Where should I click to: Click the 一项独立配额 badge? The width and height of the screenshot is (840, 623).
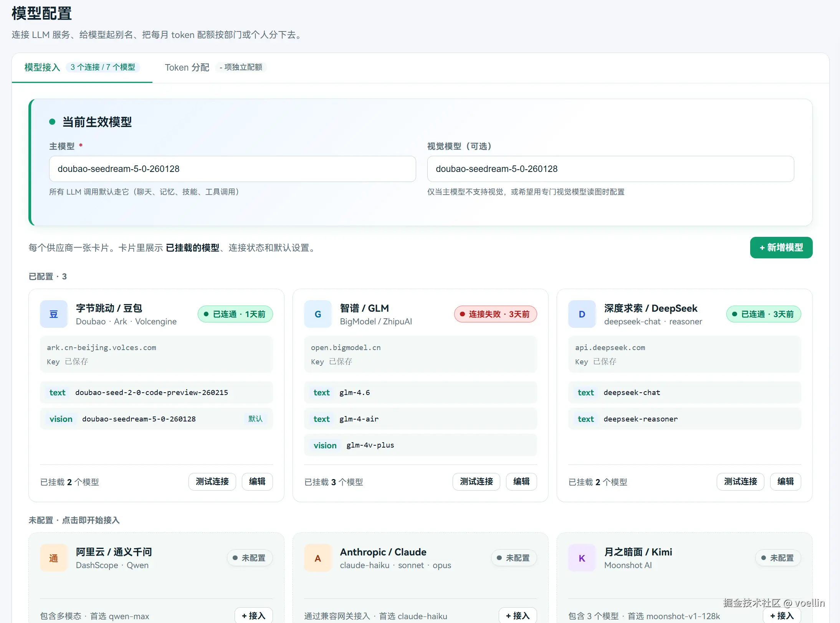pos(241,67)
